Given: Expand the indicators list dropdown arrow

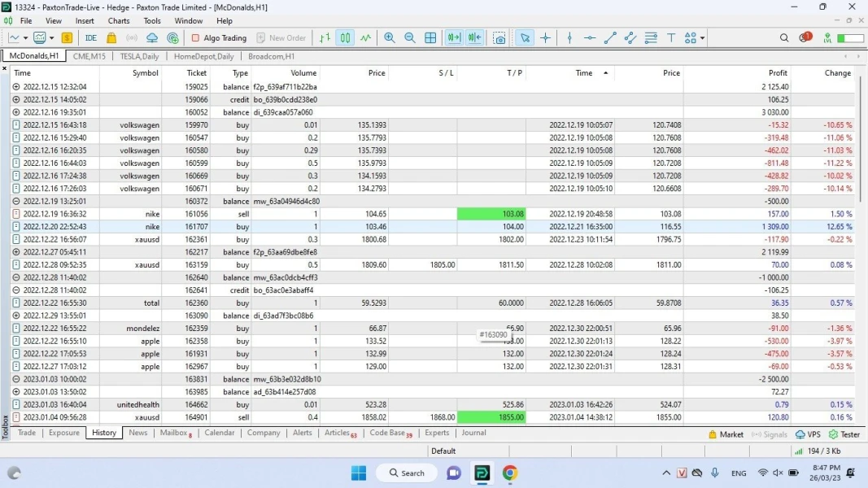Looking at the screenshot, I should pos(52,37).
